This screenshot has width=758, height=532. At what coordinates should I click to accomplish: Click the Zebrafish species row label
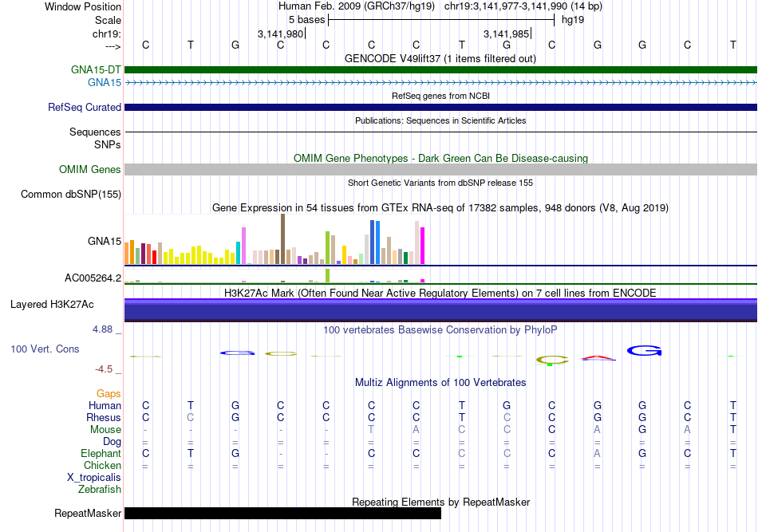click(100, 490)
